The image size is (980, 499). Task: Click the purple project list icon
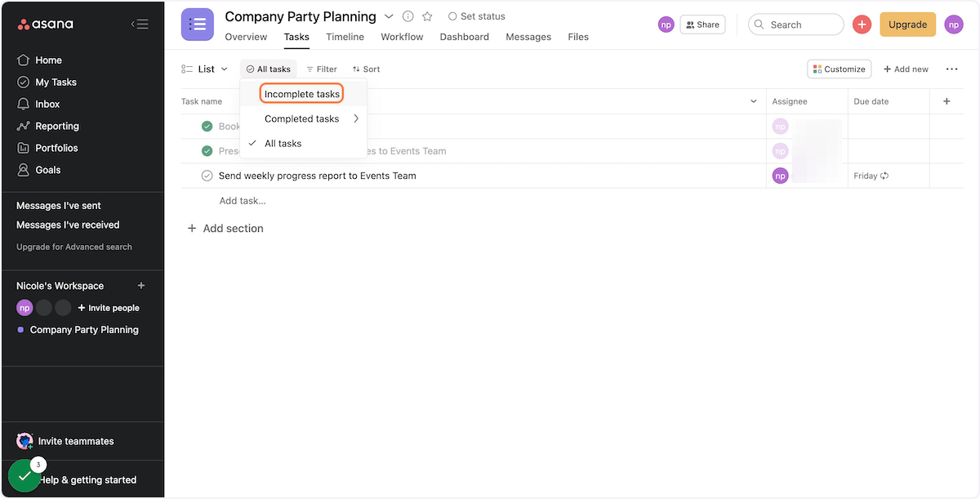pos(198,25)
